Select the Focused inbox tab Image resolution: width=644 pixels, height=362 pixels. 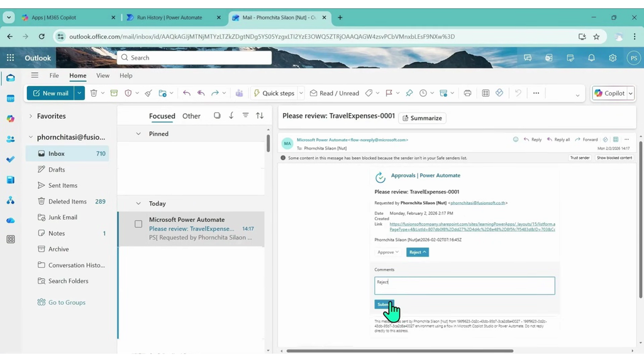(162, 116)
